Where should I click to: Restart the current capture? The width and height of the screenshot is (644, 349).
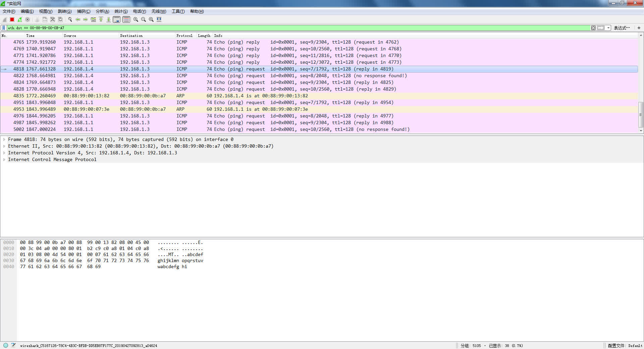point(20,19)
